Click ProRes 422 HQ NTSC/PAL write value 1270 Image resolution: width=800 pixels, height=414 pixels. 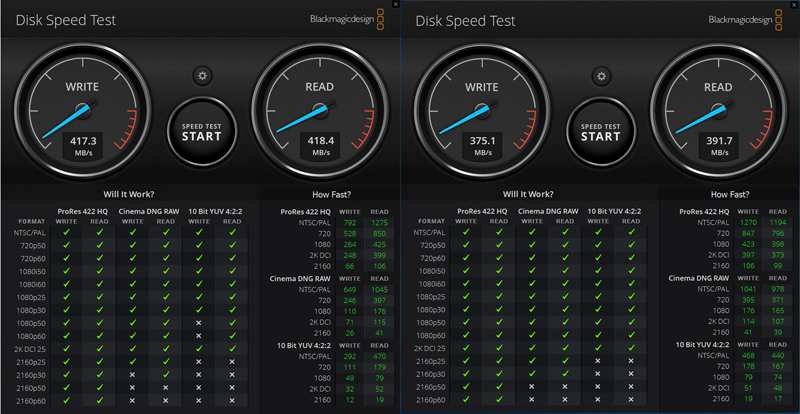point(746,222)
